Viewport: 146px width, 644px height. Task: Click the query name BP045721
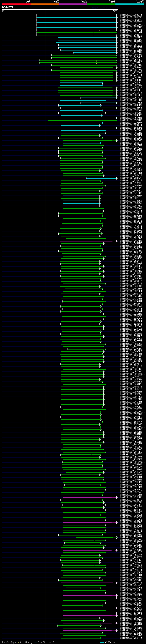tap(8, 7)
